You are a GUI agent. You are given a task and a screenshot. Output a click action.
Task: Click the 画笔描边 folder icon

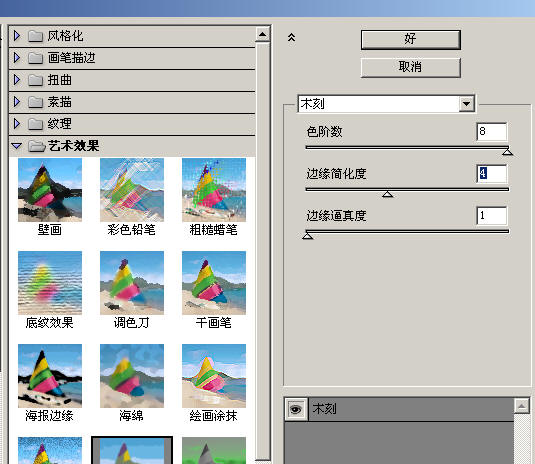(x=35, y=58)
